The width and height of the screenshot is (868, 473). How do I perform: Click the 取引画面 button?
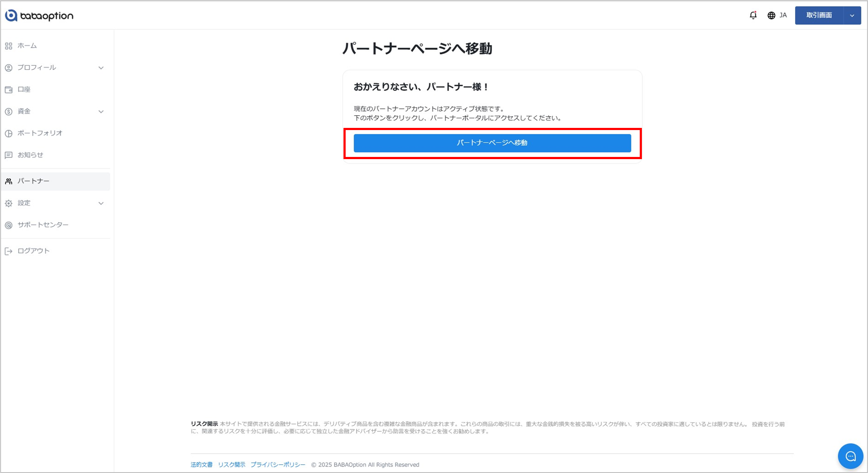[x=819, y=16]
